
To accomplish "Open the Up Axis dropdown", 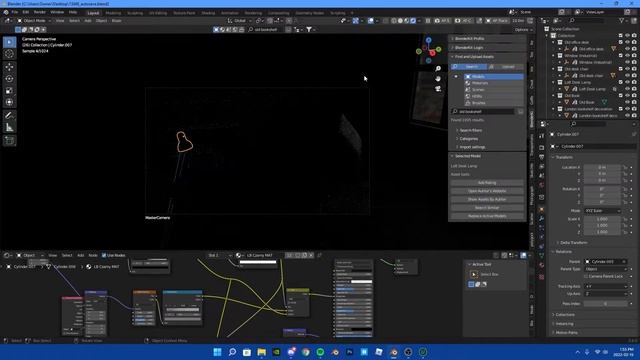I will pyautogui.click(x=606, y=293).
